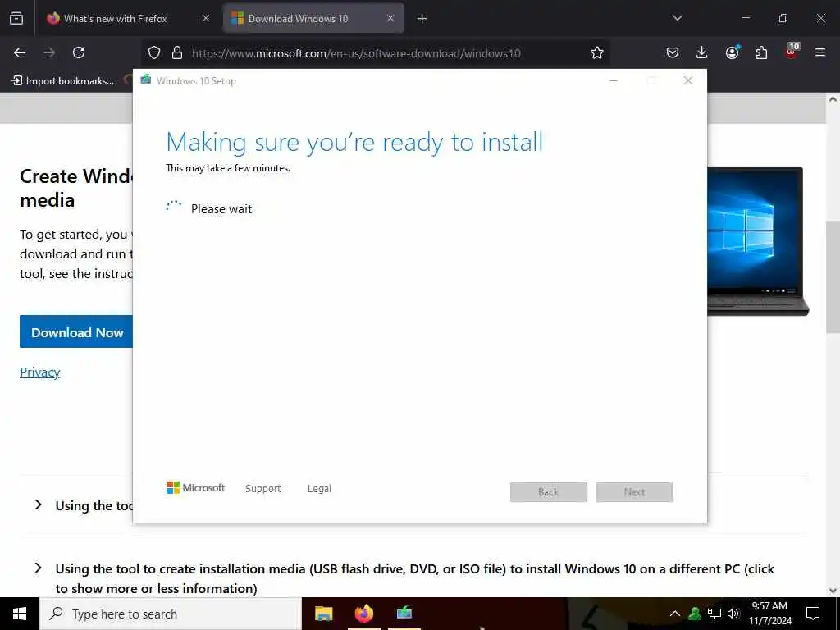
Task: Open the volume speaker control
Action: [x=733, y=614]
